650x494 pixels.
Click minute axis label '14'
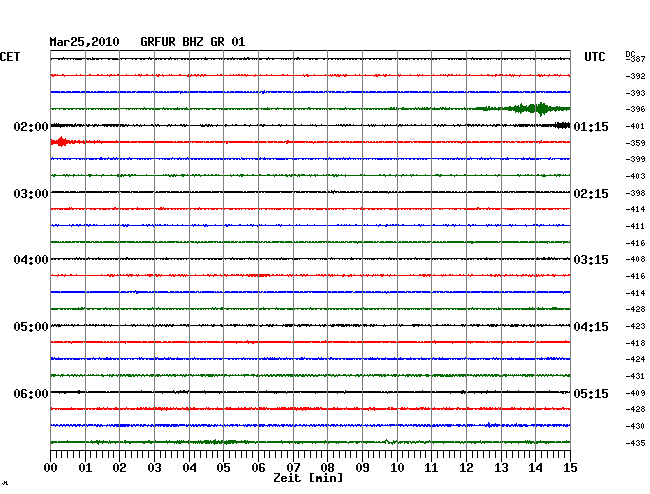(535, 468)
